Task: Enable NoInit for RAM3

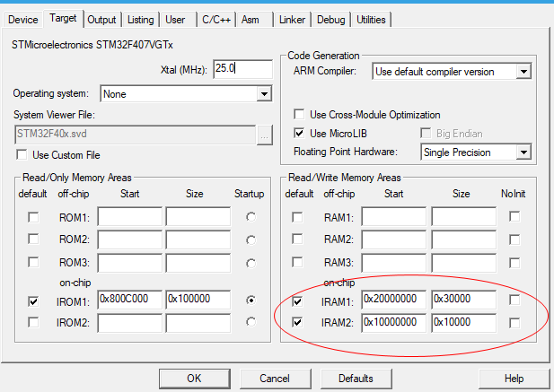Action: (x=514, y=263)
